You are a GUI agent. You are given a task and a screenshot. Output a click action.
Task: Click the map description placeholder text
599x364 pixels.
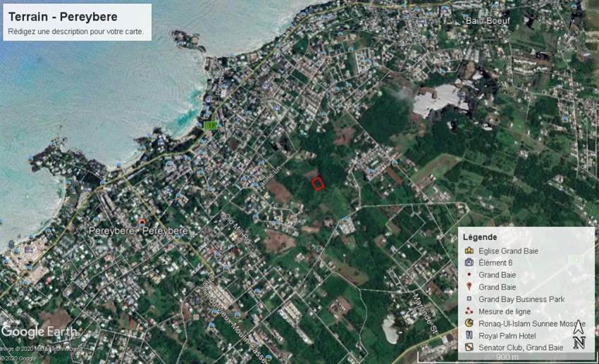point(75,32)
